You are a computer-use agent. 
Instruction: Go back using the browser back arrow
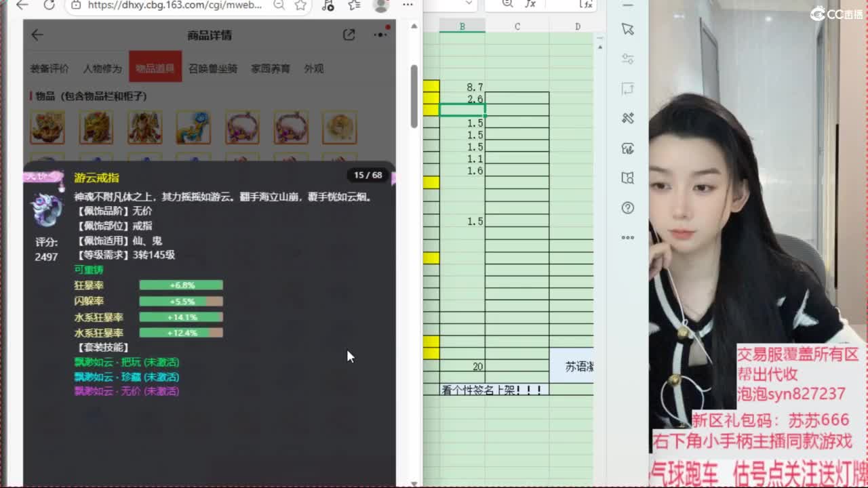click(x=22, y=5)
